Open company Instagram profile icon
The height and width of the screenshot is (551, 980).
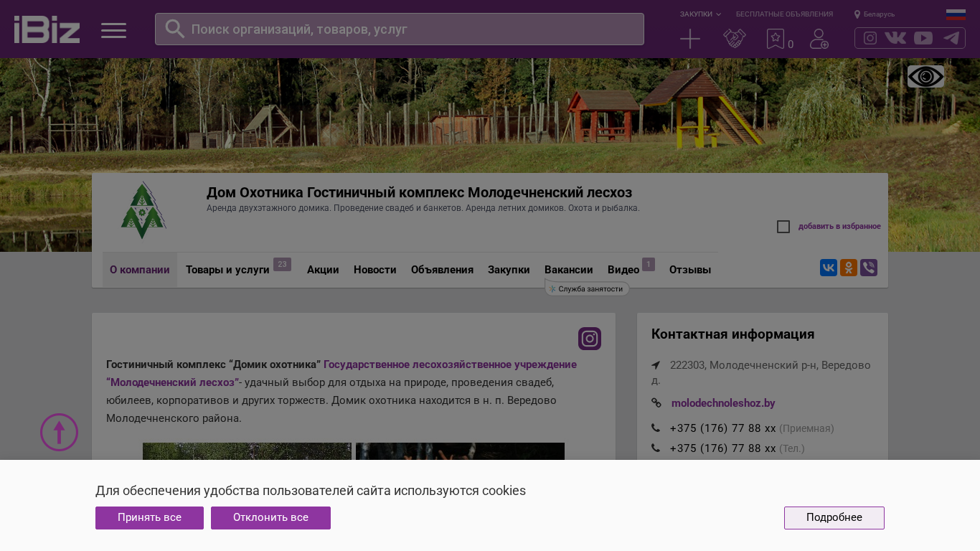point(589,339)
